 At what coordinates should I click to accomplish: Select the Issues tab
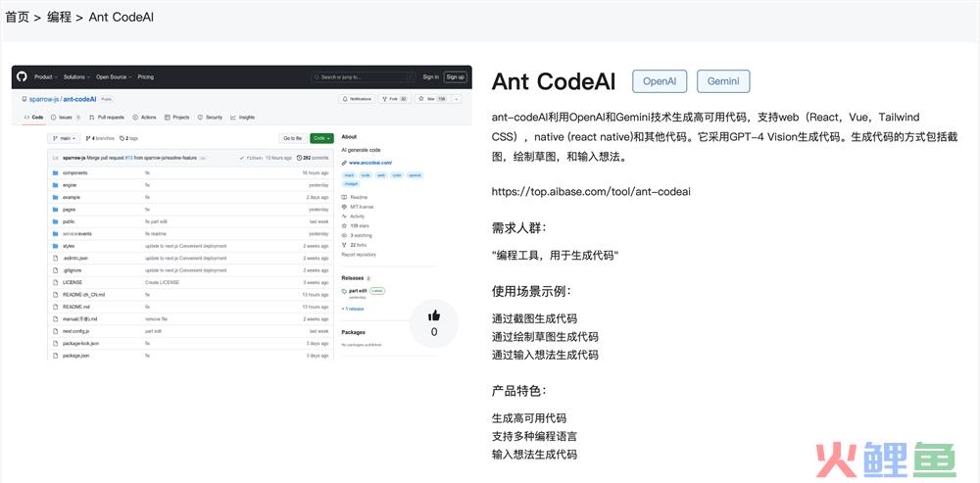click(65, 117)
